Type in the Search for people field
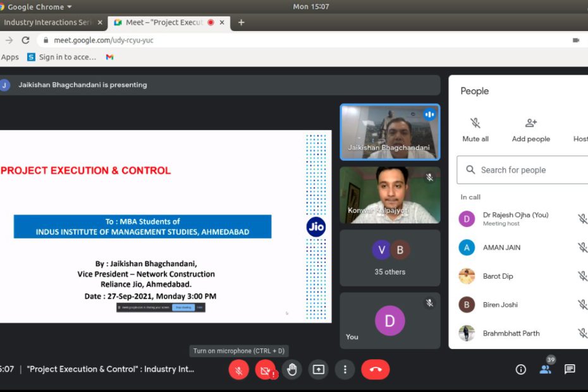 525,170
